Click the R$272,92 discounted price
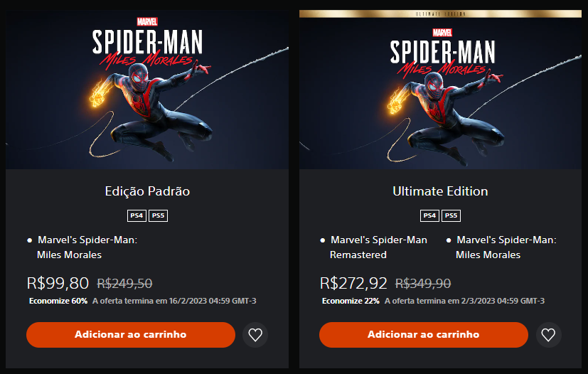The height and width of the screenshot is (374, 588). click(x=354, y=283)
